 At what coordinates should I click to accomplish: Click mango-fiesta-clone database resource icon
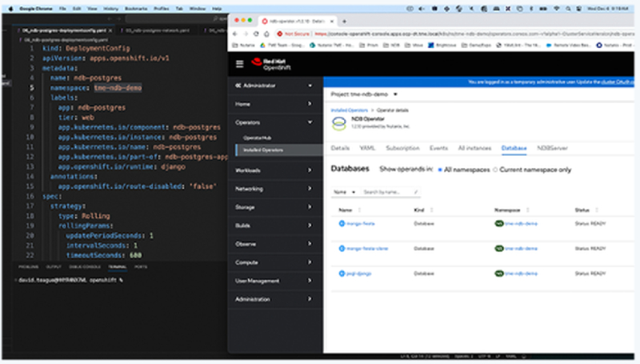[x=342, y=249]
